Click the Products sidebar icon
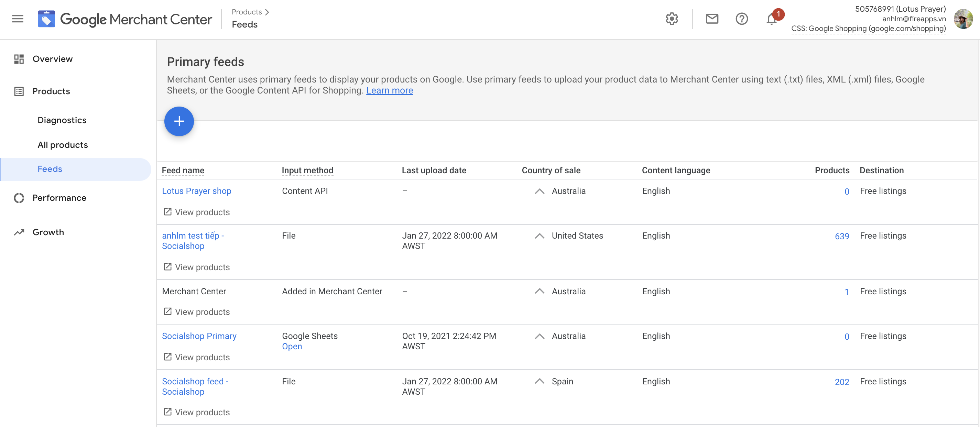The image size is (980, 427). pyautogui.click(x=19, y=91)
